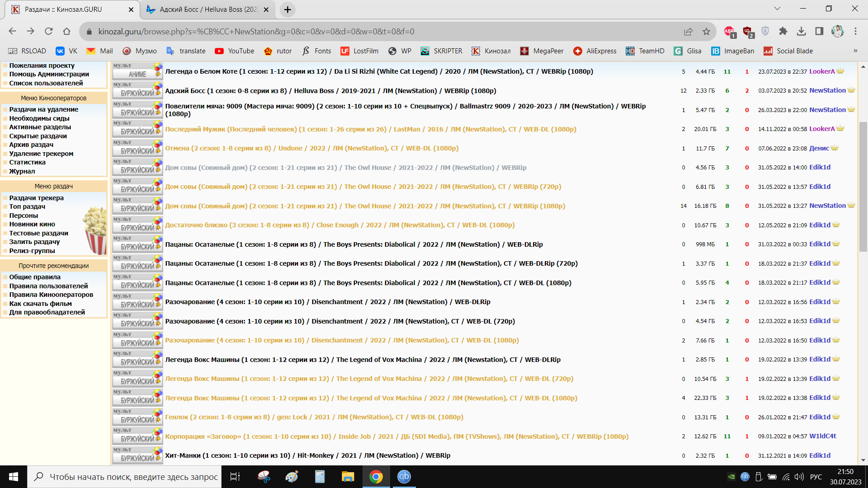
Task: Open the Топ раздач menu item
Action: coord(27,206)
